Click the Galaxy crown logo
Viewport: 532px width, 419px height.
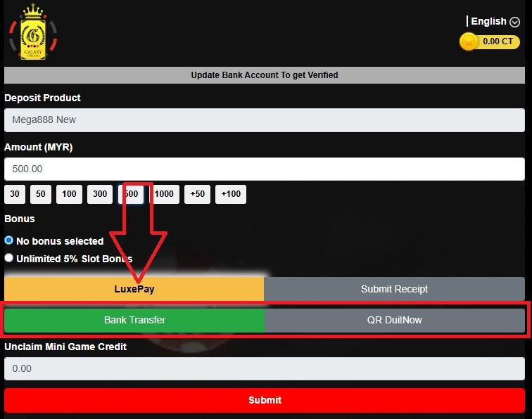coord(33,32)
